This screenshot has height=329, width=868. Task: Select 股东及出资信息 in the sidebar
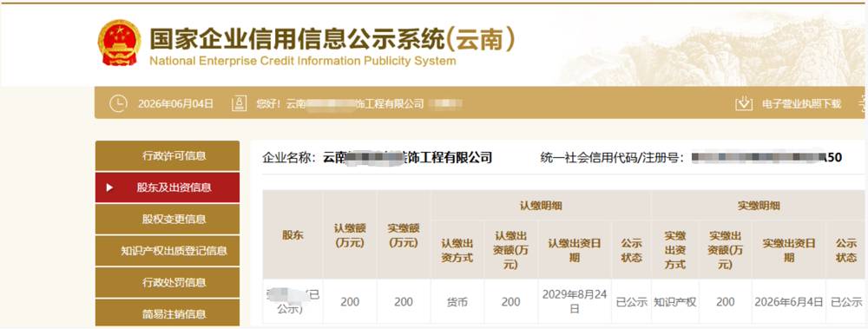[x=168, y=188]
